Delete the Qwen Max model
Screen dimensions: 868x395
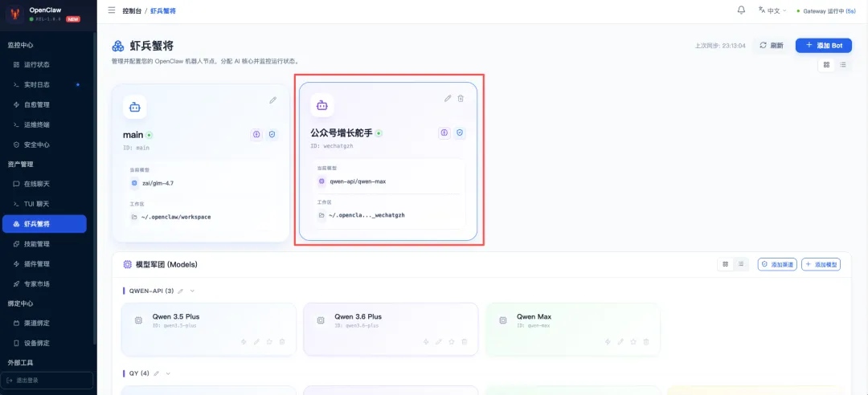pos(646,342)
